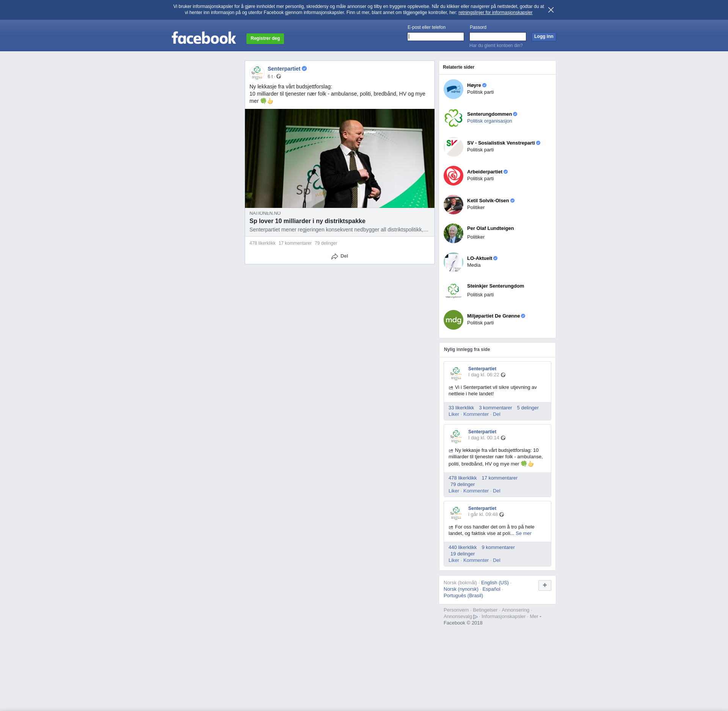Viewport: 728px width, 711px height.
Task: Focus the E-post eller telefon field
Action: tap(436, 37)
